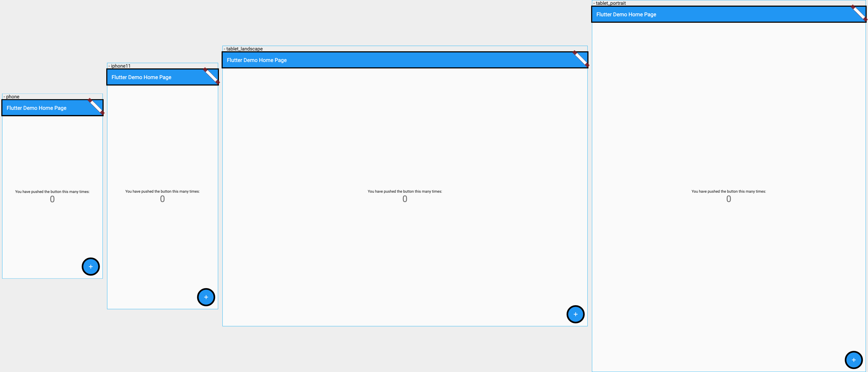Screen dimensions: 868x372
Task: Select the '- phone' device label
Action: 11,96
